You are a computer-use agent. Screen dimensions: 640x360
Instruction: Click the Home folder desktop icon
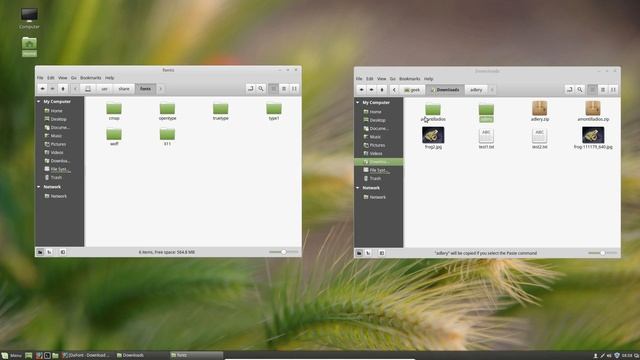tap(29, 47)
